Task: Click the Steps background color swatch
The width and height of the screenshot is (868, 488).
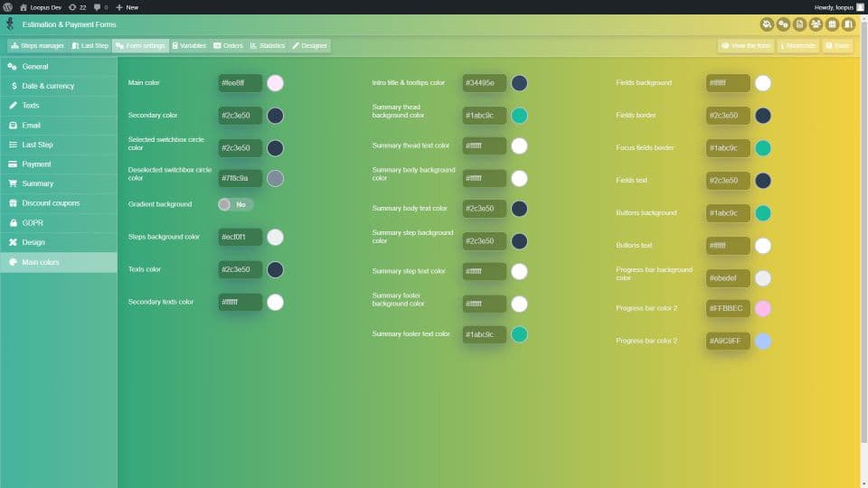Action: click(x=275, y=237)
